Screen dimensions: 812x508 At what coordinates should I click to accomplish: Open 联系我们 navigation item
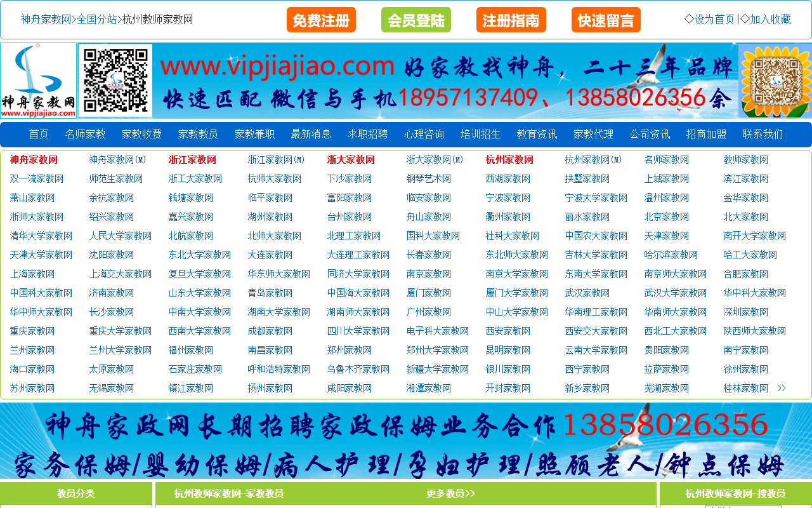763,134
